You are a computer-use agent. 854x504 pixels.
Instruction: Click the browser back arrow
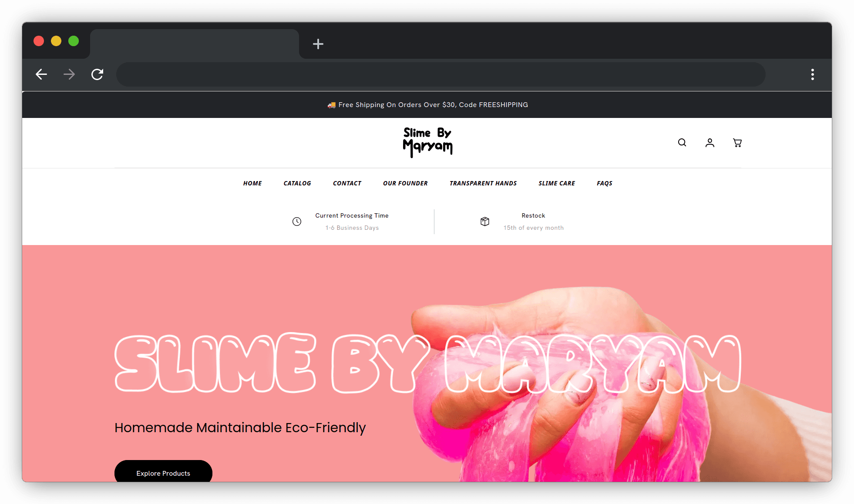click(41, 74)
